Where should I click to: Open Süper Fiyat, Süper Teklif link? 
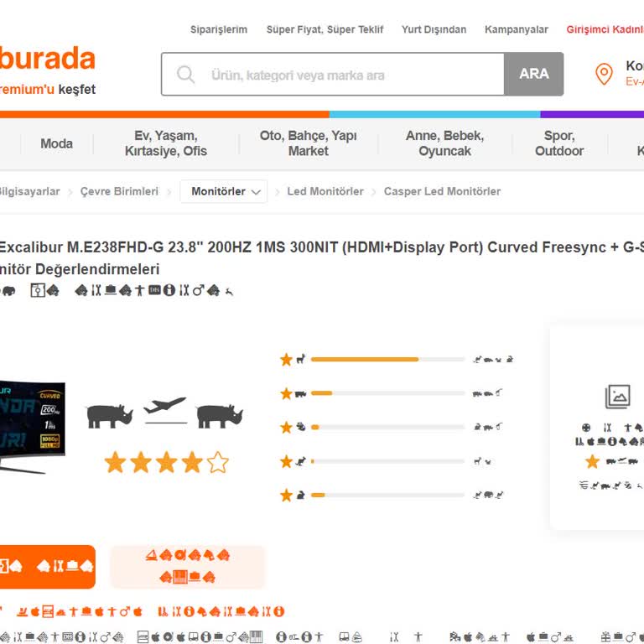pos(325,29)
